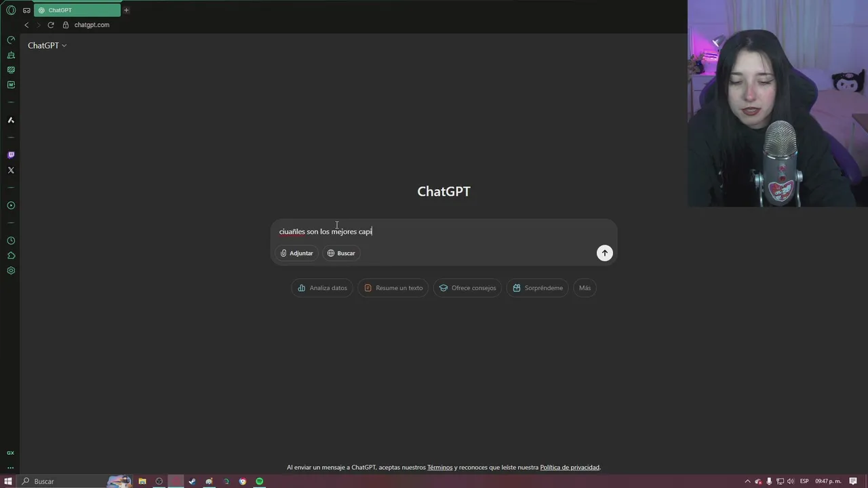Click the Adjuntar attach button
The height and width of the screenshot is (488, 868).
click(x=296, y=253)
